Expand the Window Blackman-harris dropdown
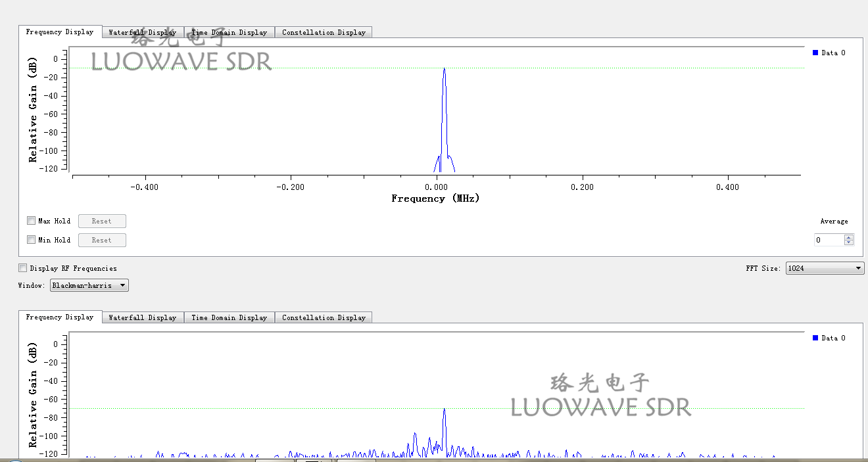This screenshot has height=462, width=868. pos(89,285)
